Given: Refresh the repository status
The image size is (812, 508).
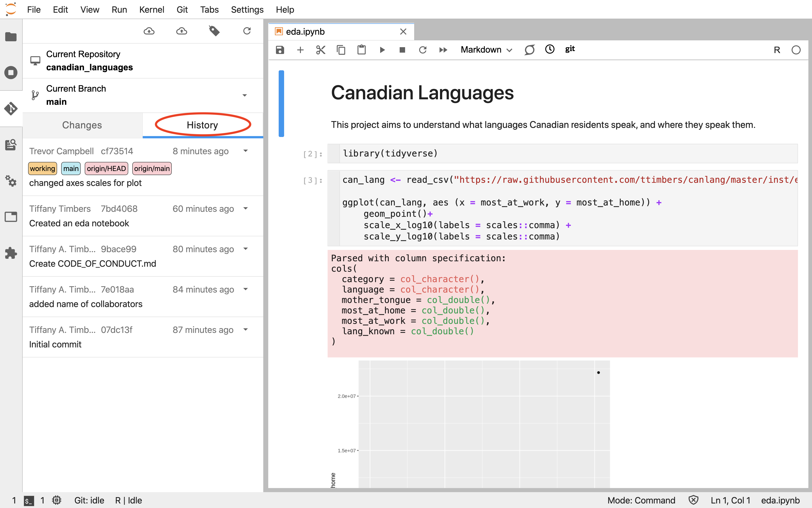Looking at the screenshot, I should [247, 31].
